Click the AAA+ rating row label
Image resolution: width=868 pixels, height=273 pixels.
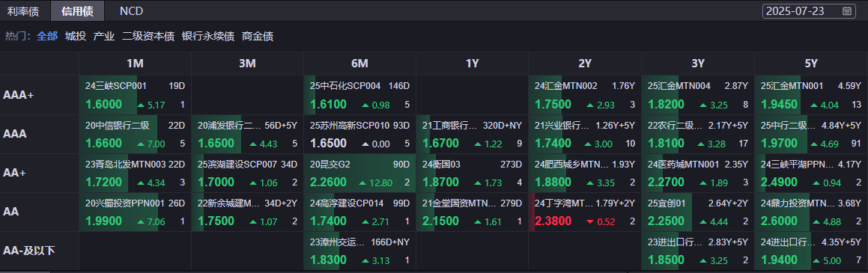click(19, 95)
